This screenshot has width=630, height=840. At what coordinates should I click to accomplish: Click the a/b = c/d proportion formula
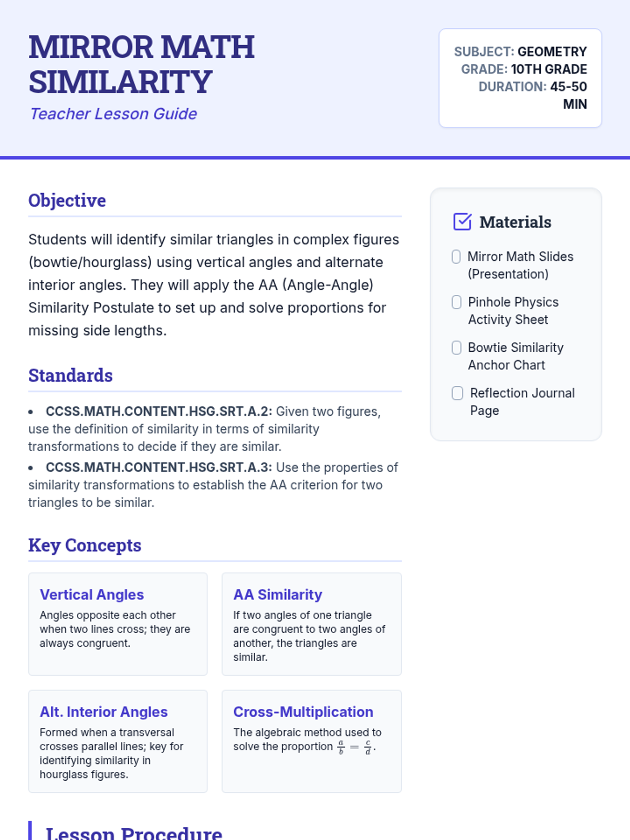point(355,747)
